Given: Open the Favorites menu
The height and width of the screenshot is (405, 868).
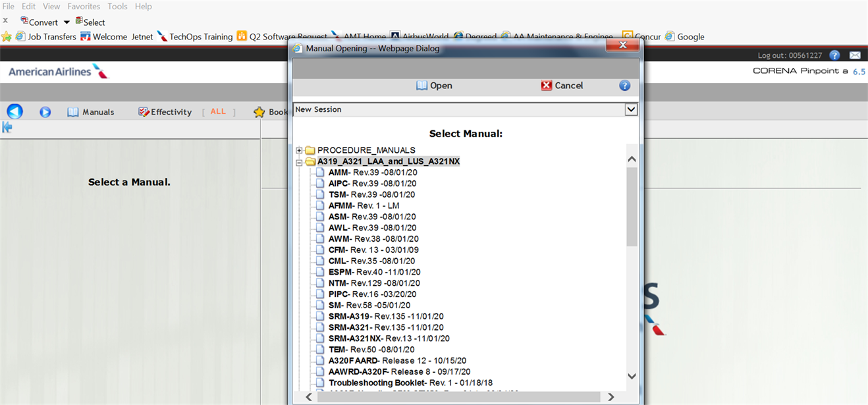Looking at the screenshot, I should click(84, 6).
